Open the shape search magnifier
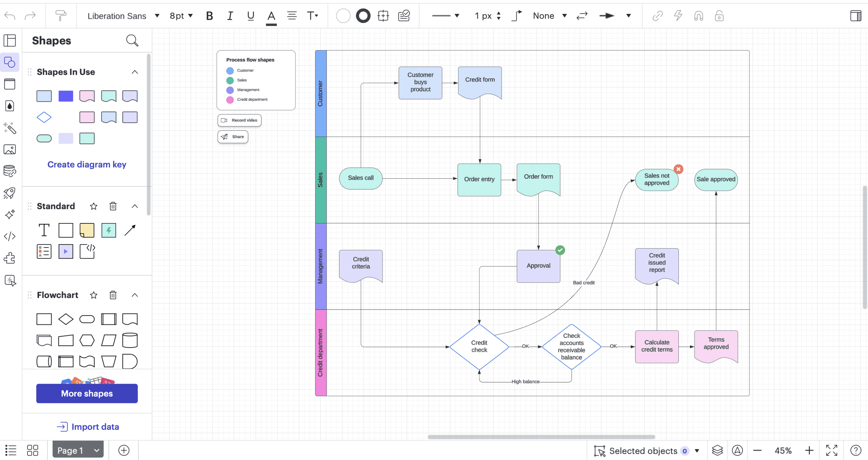The height and width of the screenshot is (460, 868). (x=132, y=41)
